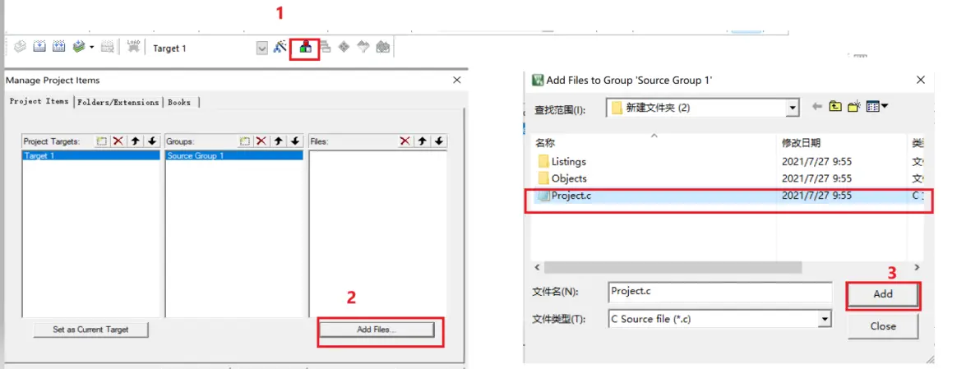The width and height of the screenshot is (980, 369).
Task: Click the Manage Multi-Project Workspace icon
Action: click(x=325, y=47)
